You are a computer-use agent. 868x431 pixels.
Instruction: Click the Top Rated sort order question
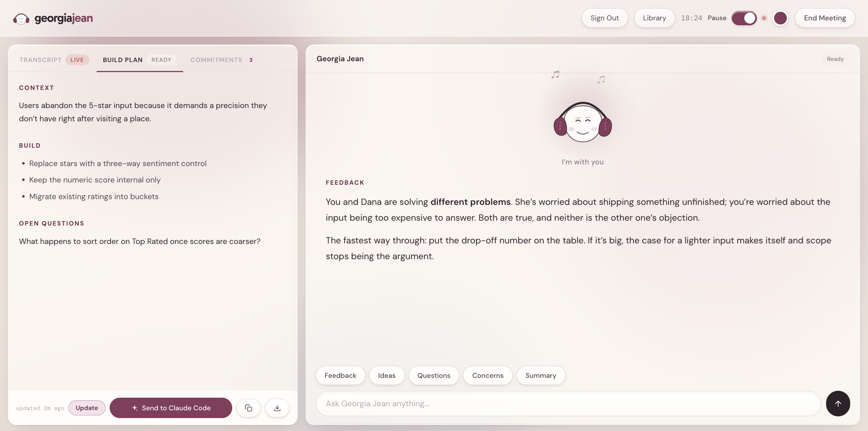click(x=139, y=241)
